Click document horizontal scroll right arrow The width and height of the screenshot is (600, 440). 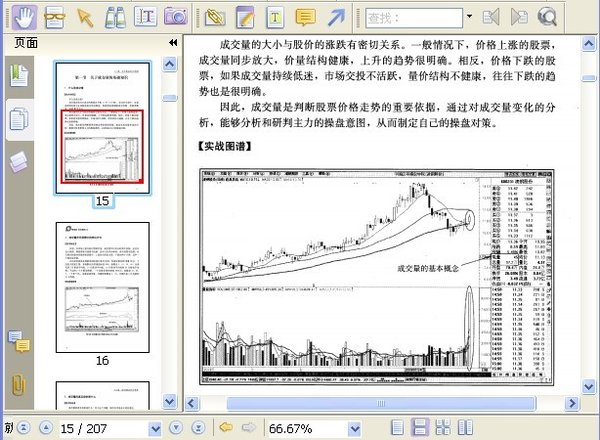tap(572, 403)
